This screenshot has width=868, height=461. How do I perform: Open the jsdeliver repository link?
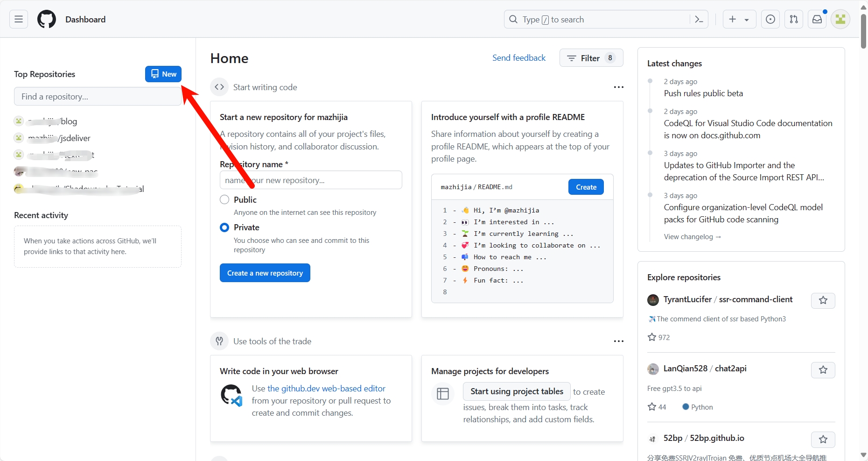coord(59,138)
